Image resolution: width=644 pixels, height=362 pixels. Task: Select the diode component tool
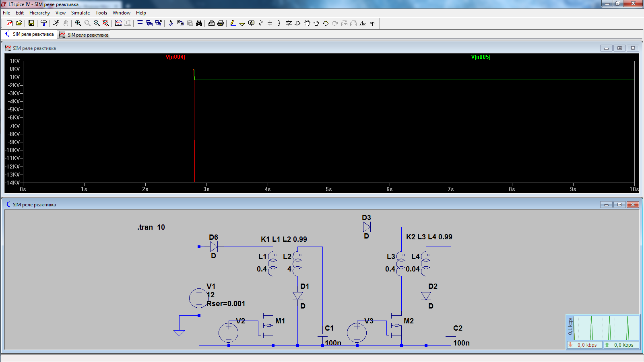pos(289,23)
